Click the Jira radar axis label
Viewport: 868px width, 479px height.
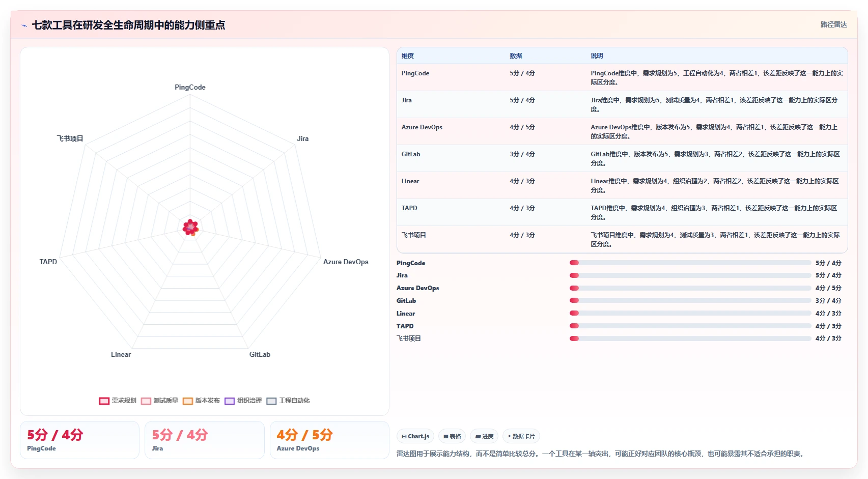(x=303, y=138)
